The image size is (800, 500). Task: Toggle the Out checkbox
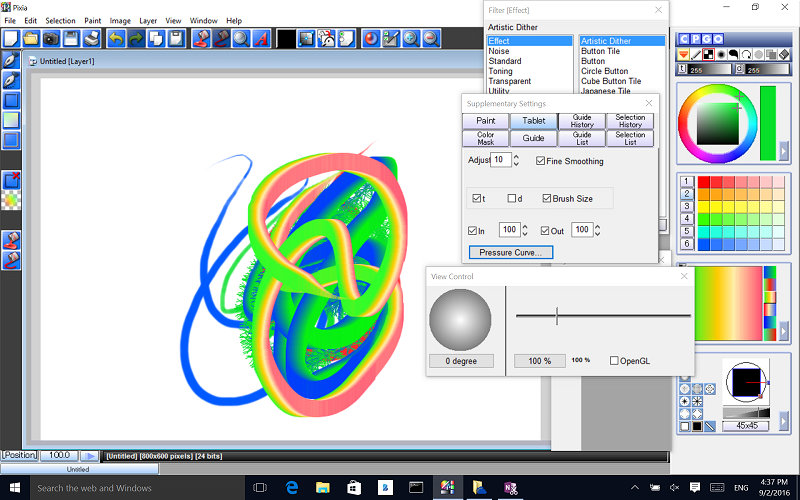pyautogui.click(x=545, y=231)
